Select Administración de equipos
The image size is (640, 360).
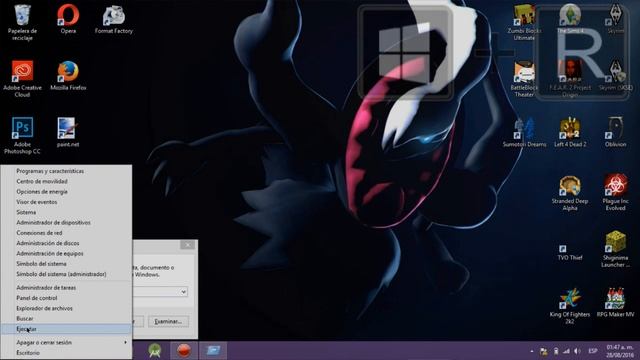coord(66,253)
